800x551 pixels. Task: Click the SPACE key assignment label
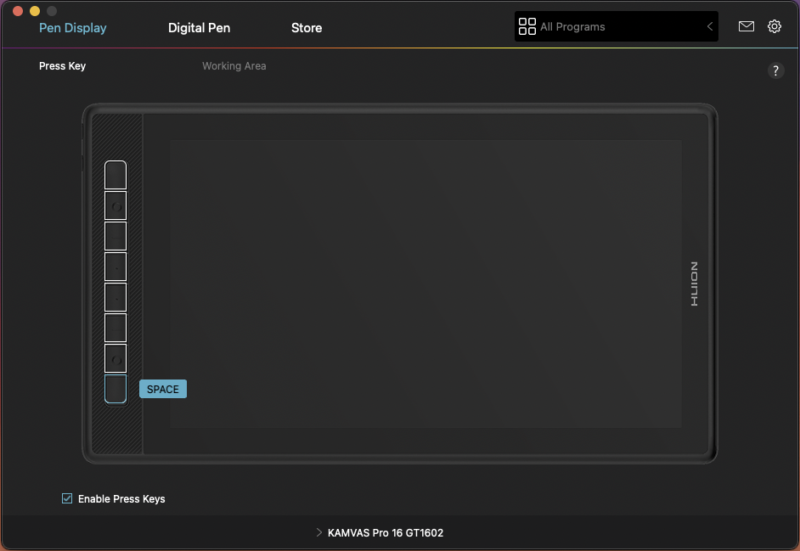(x=163, y=389)
